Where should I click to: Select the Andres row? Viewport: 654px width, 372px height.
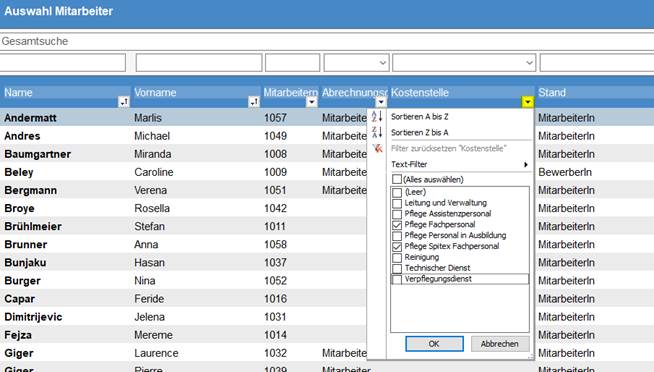click(184, 136)
